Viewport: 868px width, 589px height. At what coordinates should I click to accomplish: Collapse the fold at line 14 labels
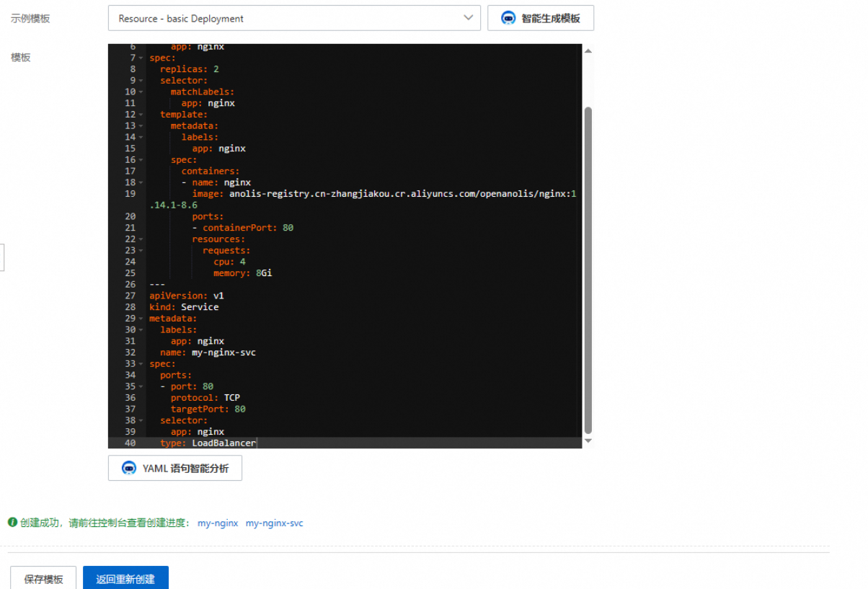point(141,138)
